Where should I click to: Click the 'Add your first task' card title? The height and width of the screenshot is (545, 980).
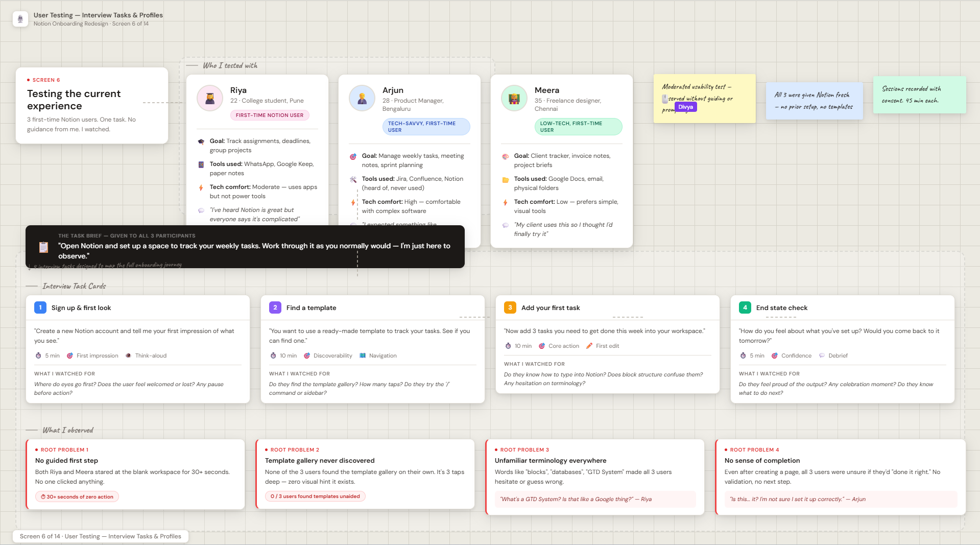click(551, 308)
